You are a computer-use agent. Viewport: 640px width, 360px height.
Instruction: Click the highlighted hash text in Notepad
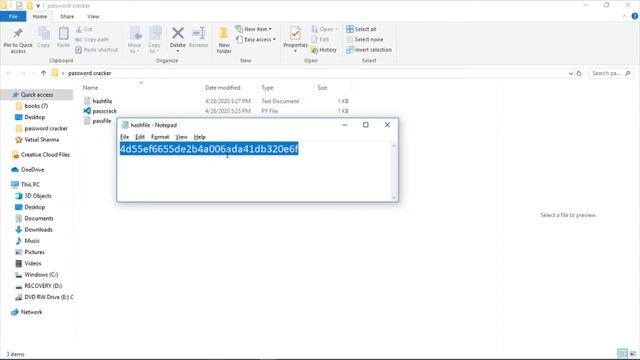coord(209,149)
